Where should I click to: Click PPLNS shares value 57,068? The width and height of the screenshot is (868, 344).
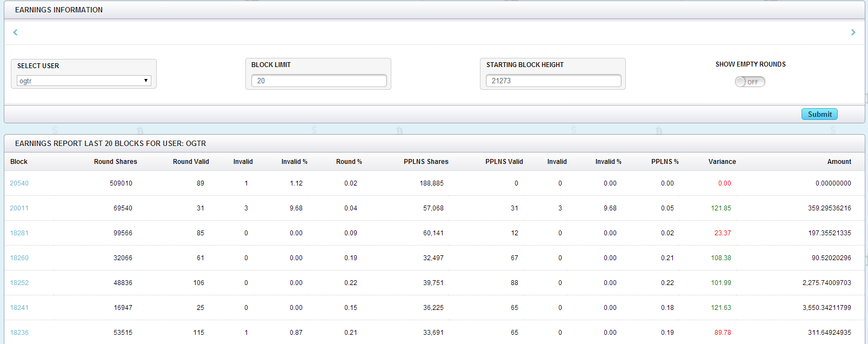(x=433, y=208)
